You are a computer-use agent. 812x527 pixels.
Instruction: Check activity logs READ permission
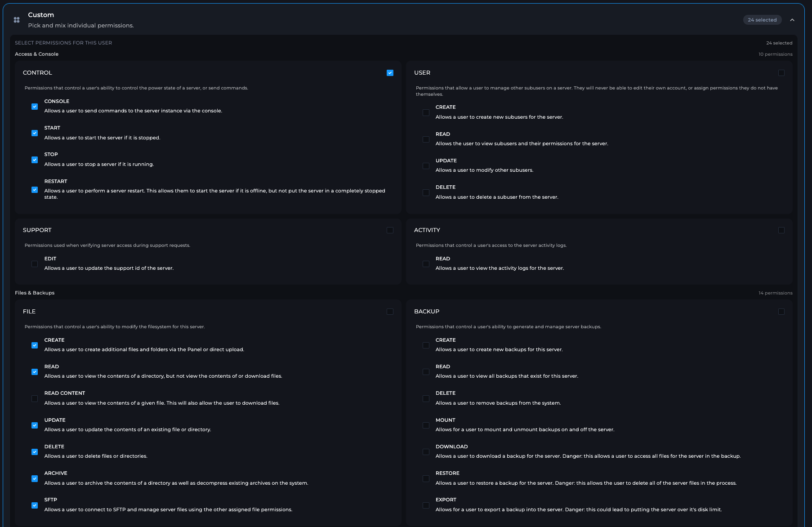click(426, 264)
